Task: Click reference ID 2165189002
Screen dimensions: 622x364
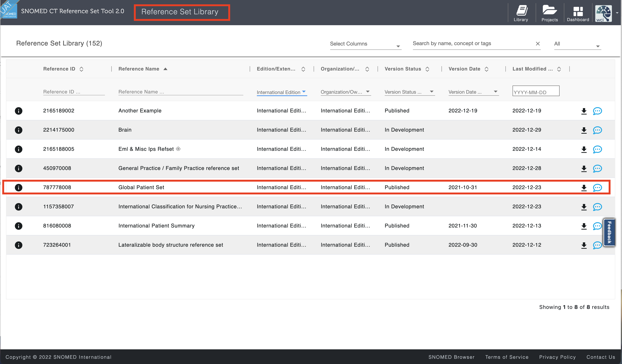Action: point(59,111)
